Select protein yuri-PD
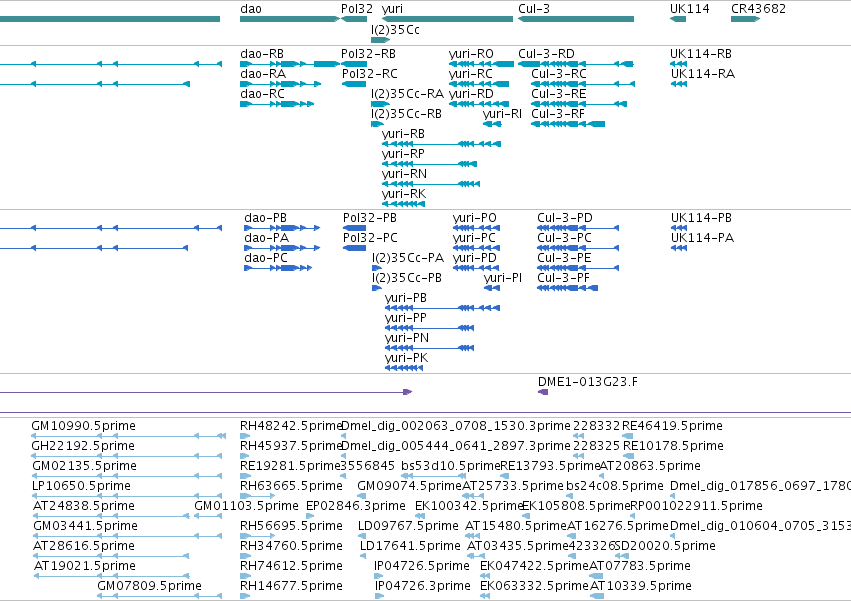Screen dimensions: 851x601 [x=477, y=268]
